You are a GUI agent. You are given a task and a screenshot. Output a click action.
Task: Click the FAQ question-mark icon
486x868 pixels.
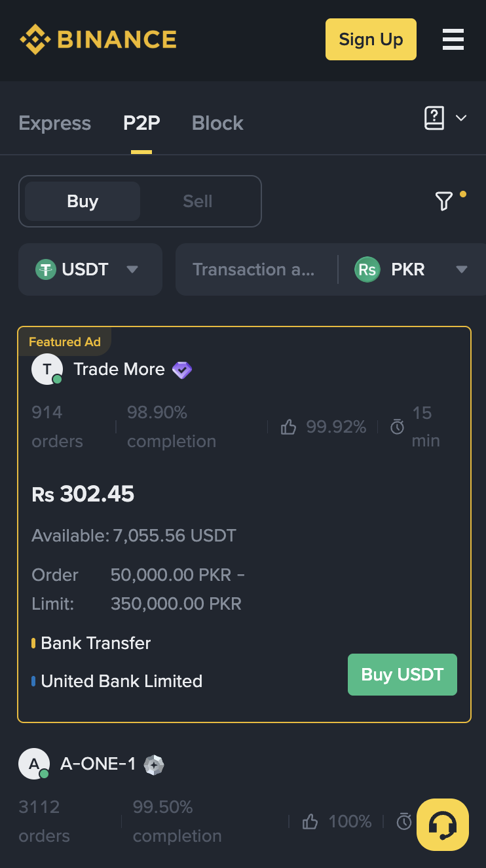[x=434, y=118]
